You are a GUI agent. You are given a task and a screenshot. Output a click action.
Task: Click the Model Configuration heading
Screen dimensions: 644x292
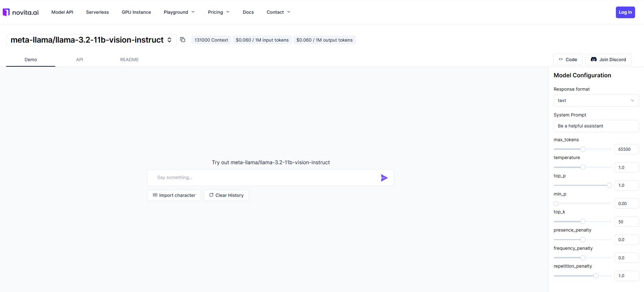click(582, 75)
